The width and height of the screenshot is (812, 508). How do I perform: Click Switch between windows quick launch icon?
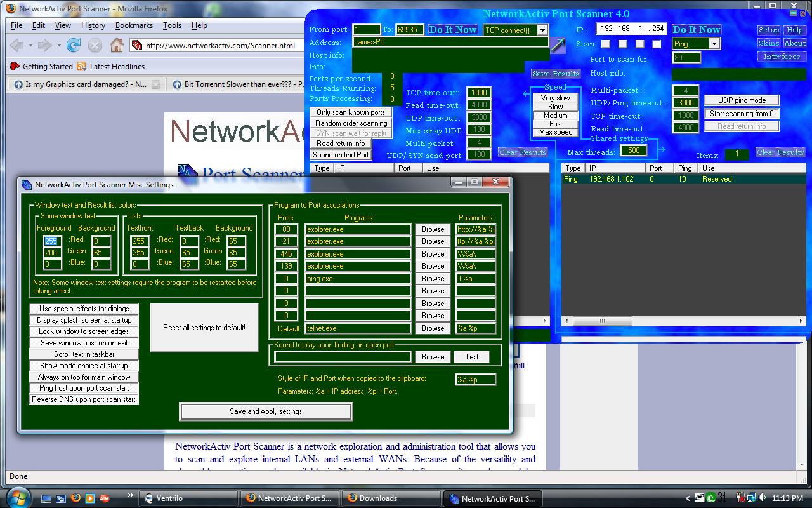(x=62, y=498)
